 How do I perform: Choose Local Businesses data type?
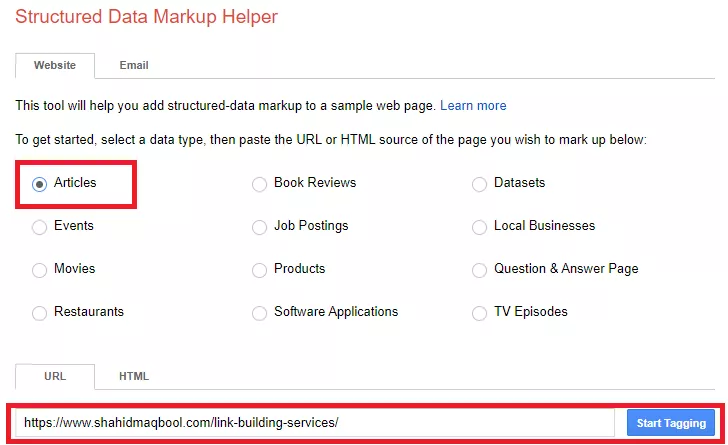tap(479, 227)
